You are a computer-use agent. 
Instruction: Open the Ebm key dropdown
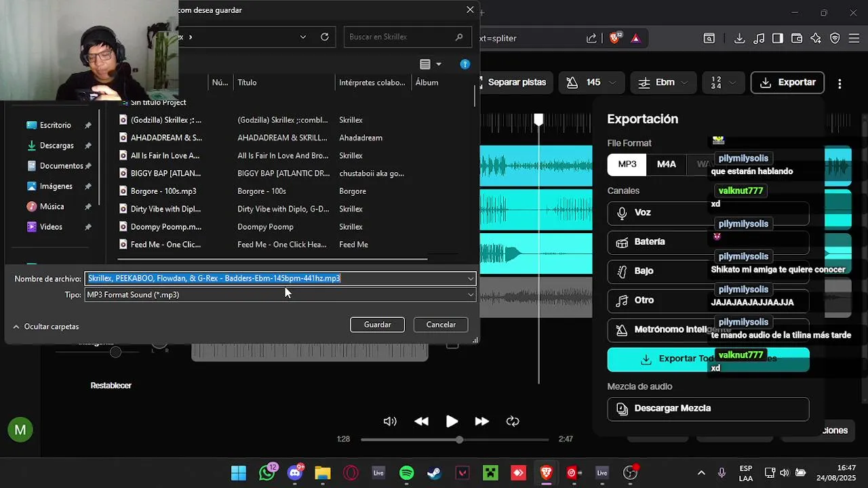[665, 83]
